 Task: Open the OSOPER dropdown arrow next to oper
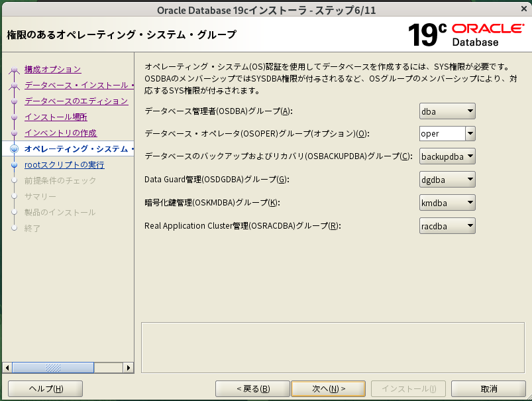coord(470,133)
